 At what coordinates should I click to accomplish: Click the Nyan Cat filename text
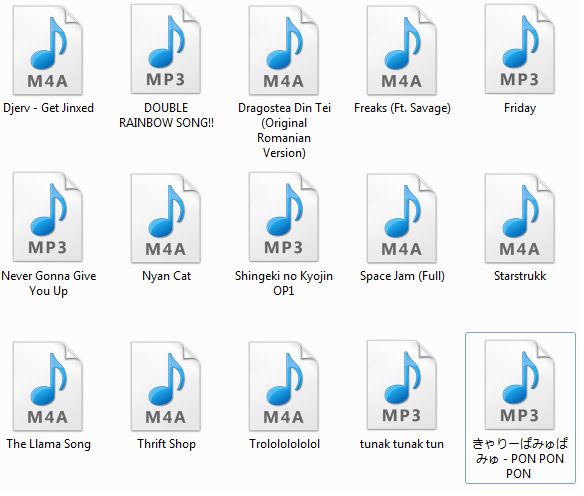166,276
